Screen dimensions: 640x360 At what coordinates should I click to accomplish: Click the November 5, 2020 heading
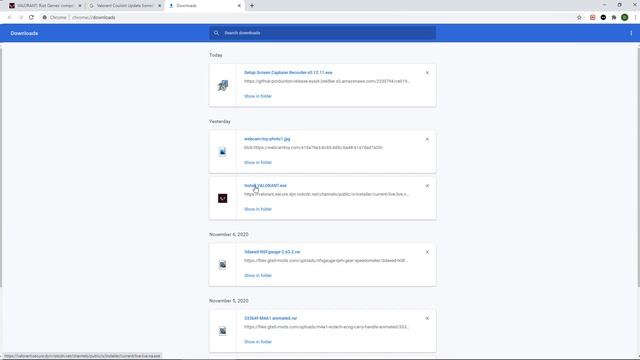pos(229,301)
